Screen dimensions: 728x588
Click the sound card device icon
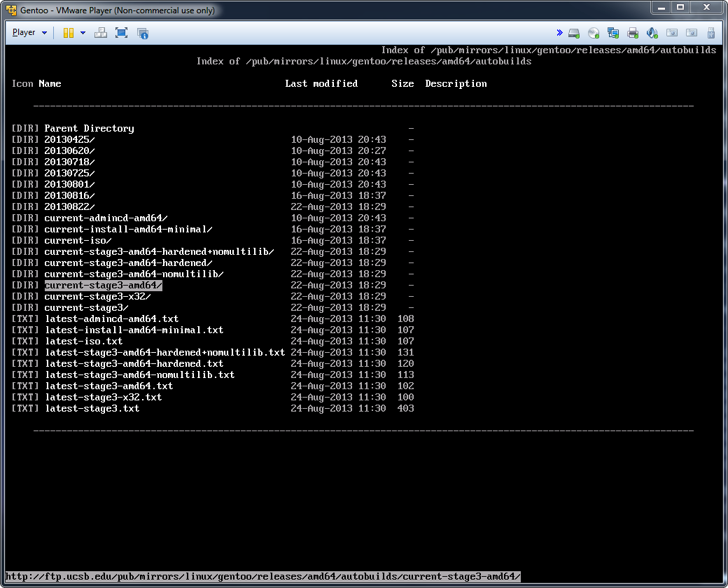pos(652,33)
